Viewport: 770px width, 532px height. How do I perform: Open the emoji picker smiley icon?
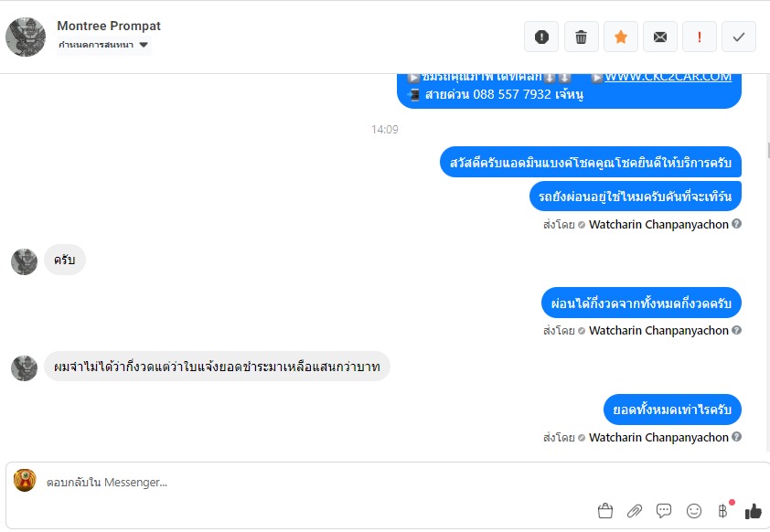693,511
